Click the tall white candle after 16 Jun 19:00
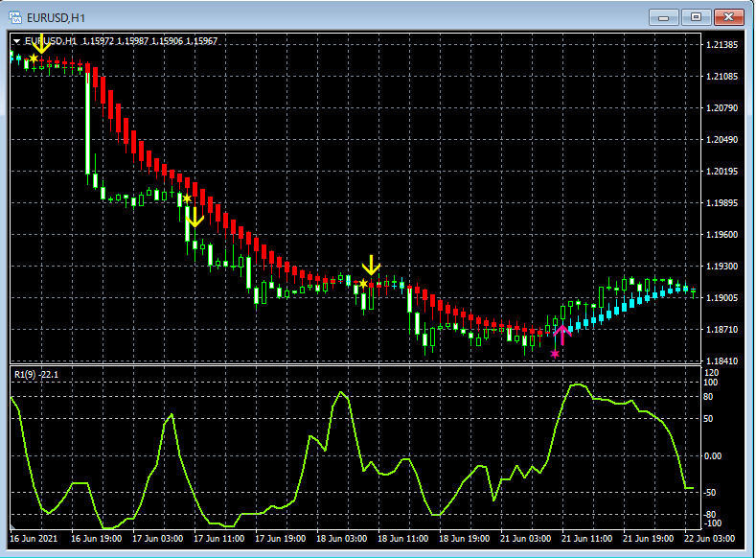756x558 pixels. (88, 123)
